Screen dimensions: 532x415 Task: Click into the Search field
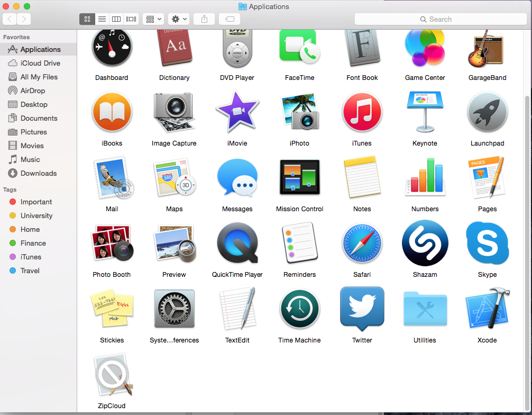click(x=441, y=20)
